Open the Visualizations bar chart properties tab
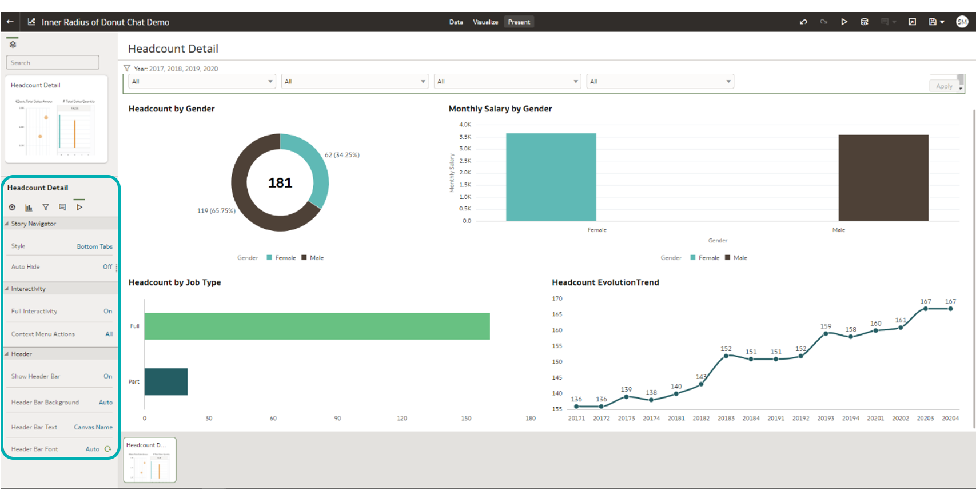980x502 pixels. pos(29,207)
